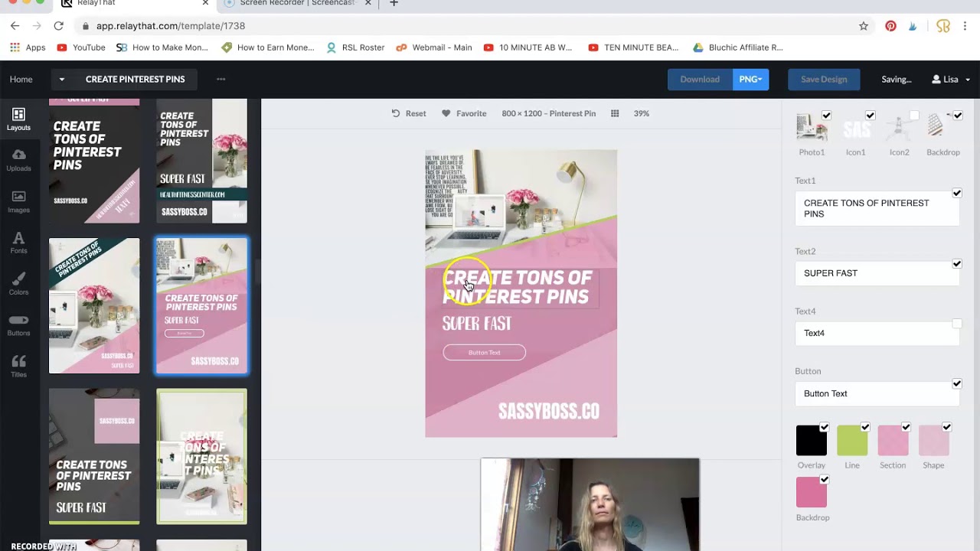Open the YouTube bookmark
This screenshot has height=551, width=980.
(x=80, y=47)
